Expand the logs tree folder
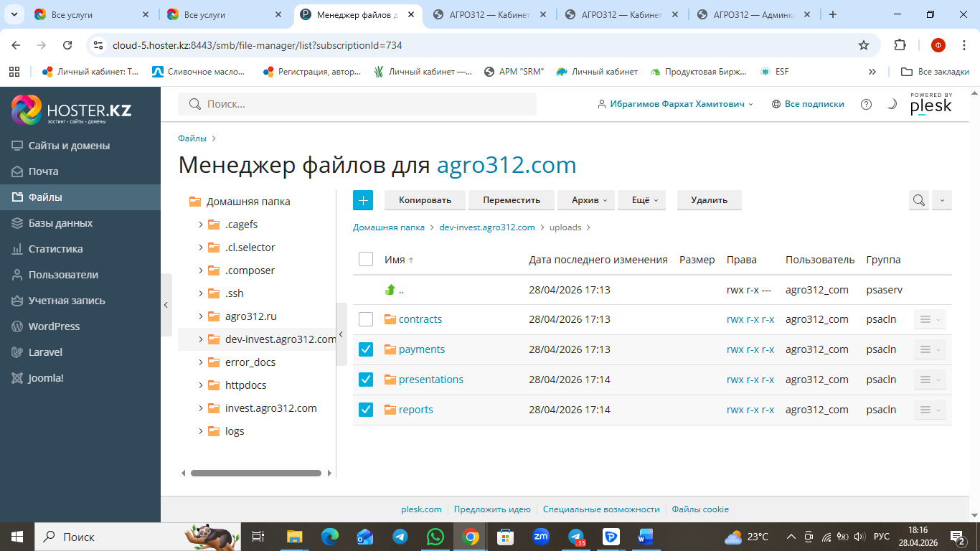The width and height of the screenshot is (980, 551). 201,431
